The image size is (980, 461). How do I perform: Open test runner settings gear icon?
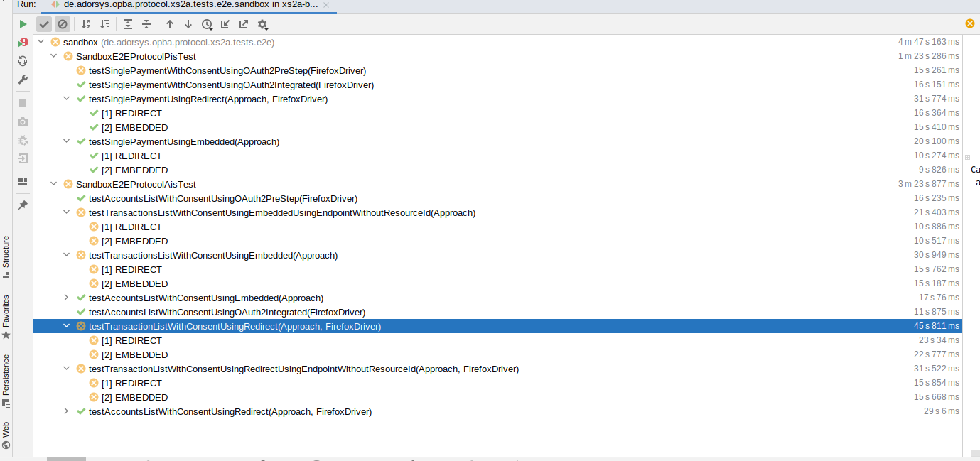coord(262,24)
